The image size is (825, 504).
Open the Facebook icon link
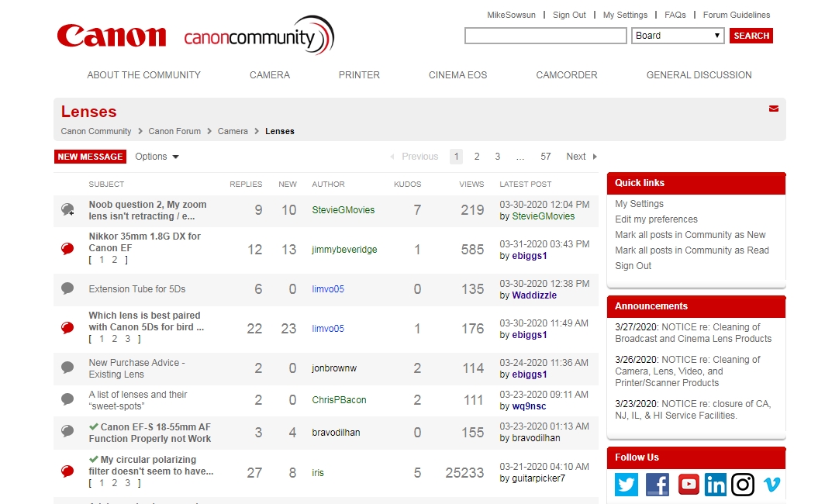[657, 485]
